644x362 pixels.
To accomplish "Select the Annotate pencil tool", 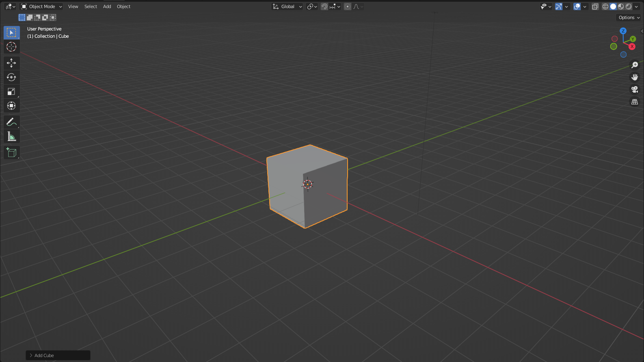I will pos(11,122).
